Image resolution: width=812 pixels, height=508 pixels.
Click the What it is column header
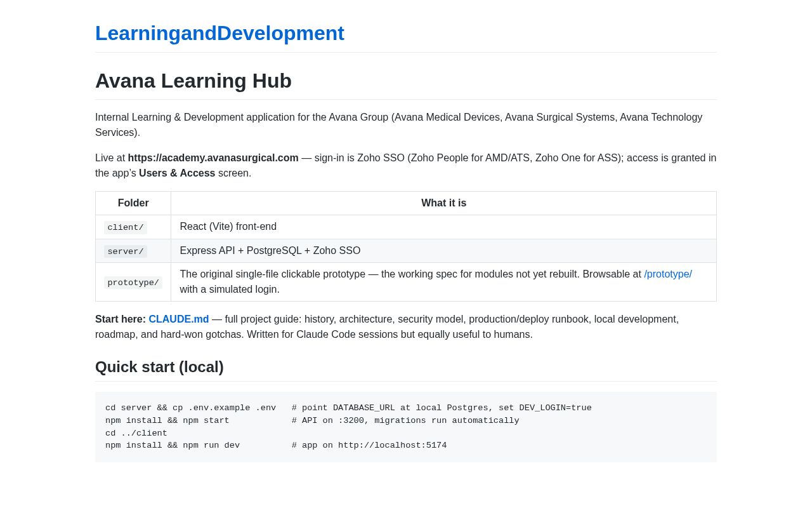443,203
